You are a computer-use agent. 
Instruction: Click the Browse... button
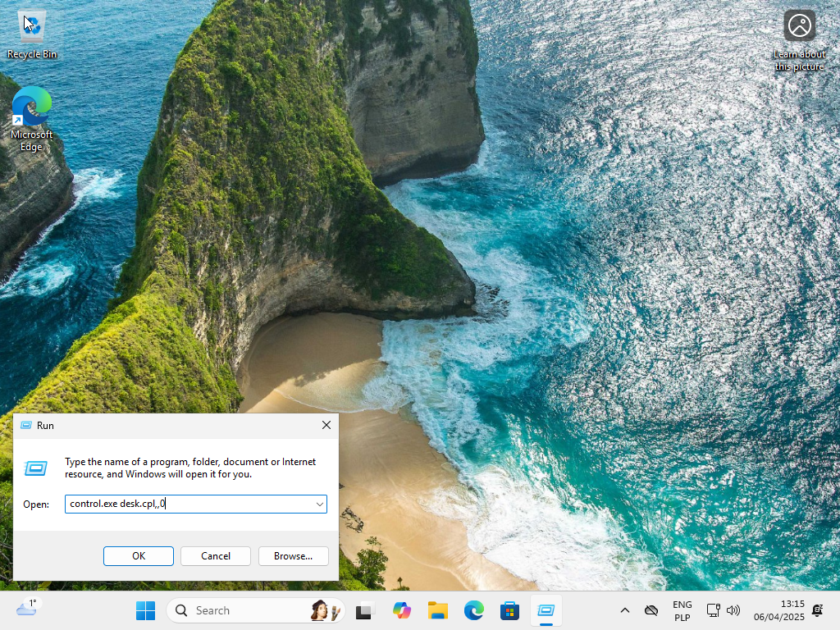coord(293,555)
